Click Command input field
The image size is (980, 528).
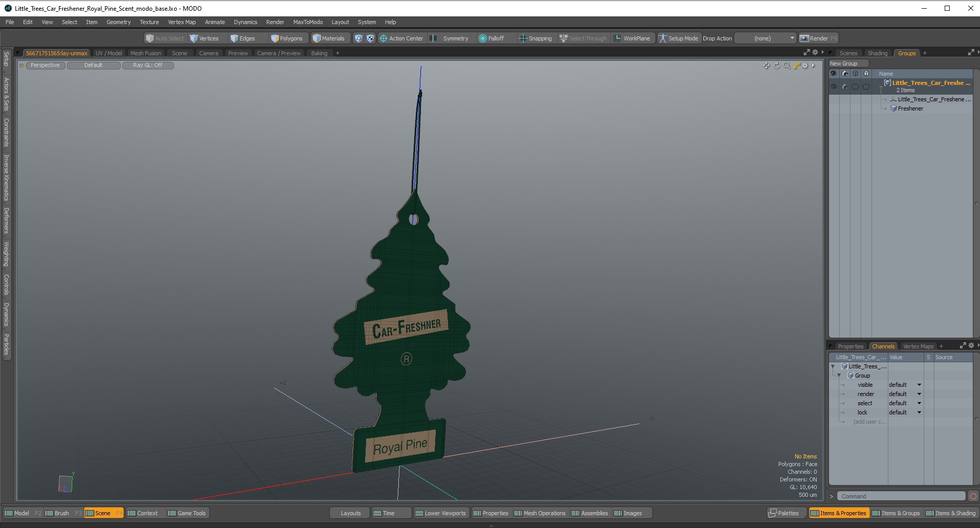(901, 496)
